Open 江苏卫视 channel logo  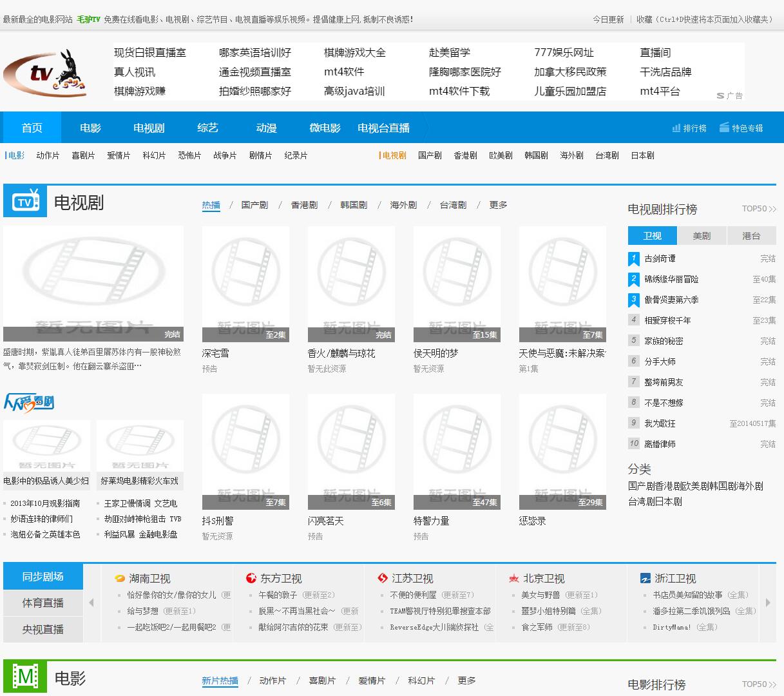[383, 579]
